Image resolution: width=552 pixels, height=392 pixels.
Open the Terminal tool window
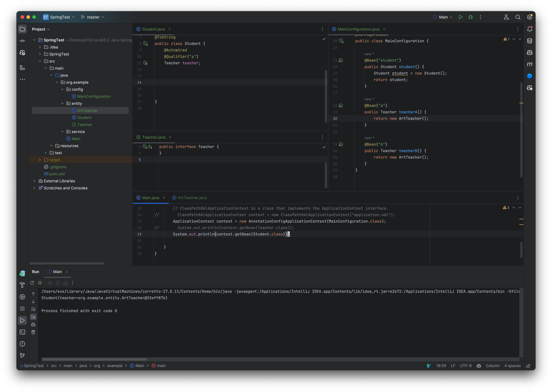(22, 332)
